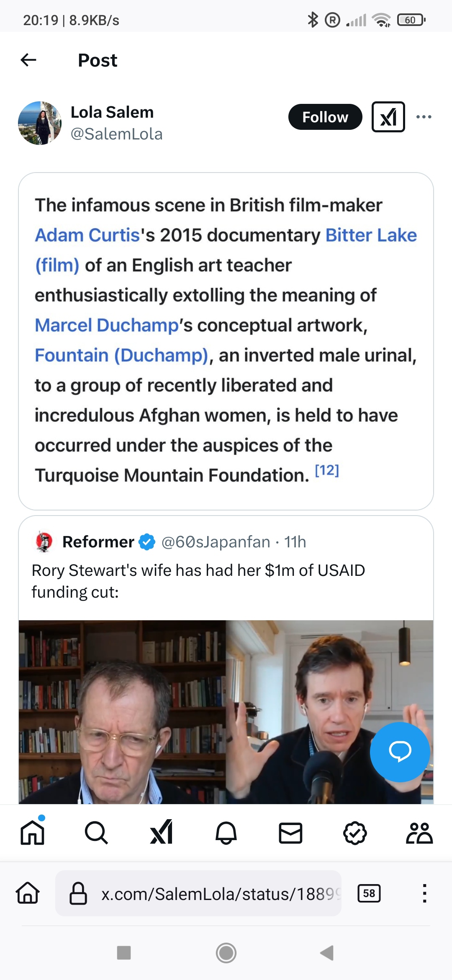Open the Adam Curtis link
Image resolution: width=452 pixels, height=980 pixels.
coord(87,235)
